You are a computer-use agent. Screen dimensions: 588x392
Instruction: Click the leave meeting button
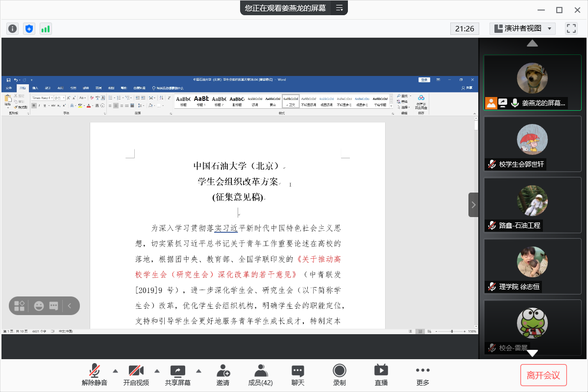point(543,375)
